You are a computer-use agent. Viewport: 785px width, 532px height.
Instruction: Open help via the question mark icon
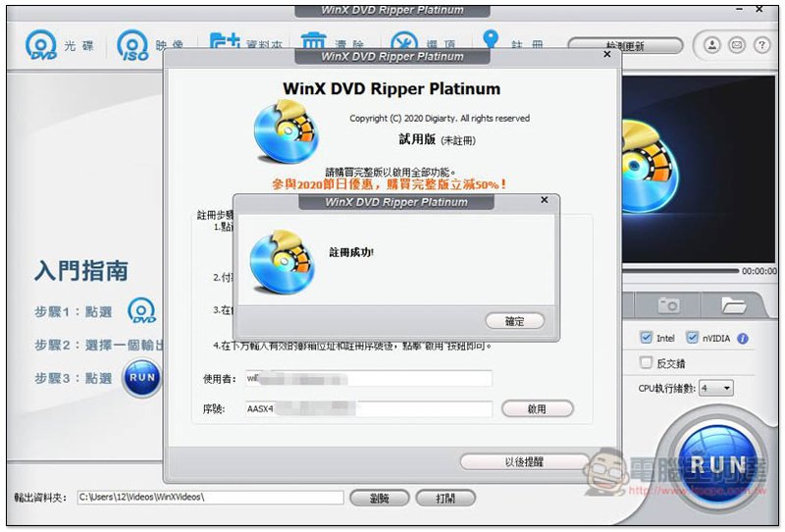762,45
